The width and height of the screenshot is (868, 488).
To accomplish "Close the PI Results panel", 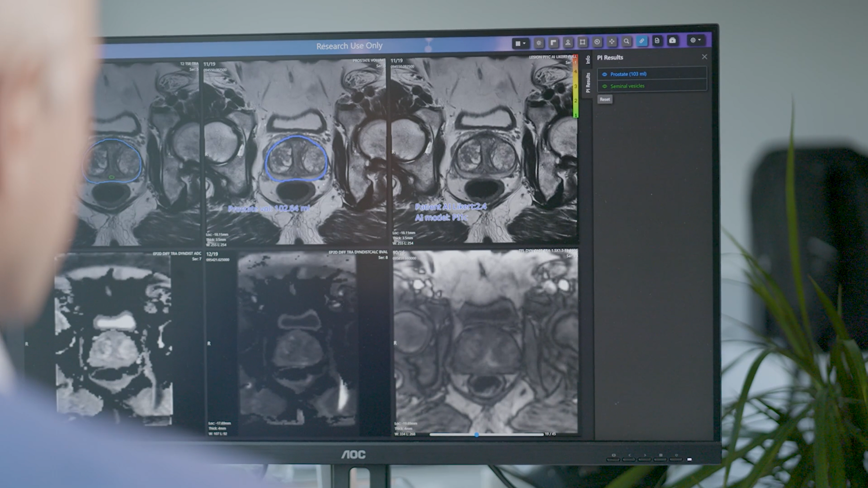I will pos(704,57).
